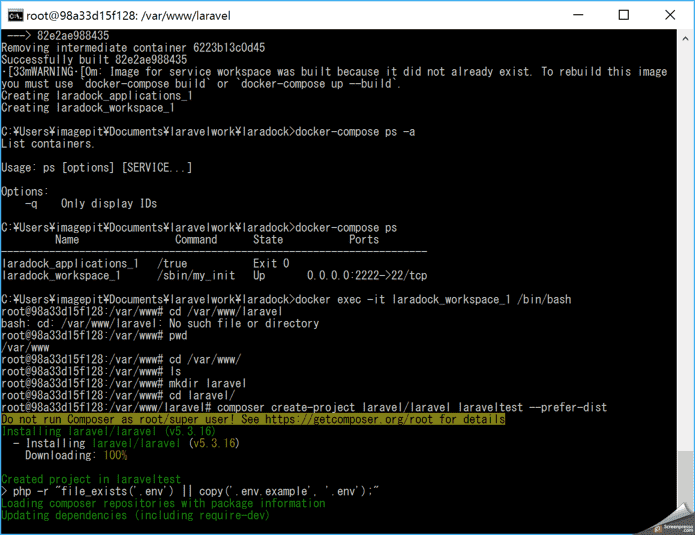Viewport: 695px width, 535px height.
Task: Open the getcomposer.org/root URL in yellow warning
Action: click(384, 420)
